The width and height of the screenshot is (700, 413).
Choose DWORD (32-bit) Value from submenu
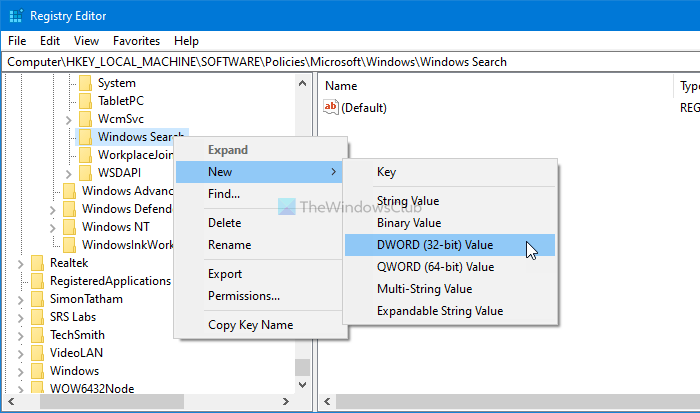click(x=435, y=245)
